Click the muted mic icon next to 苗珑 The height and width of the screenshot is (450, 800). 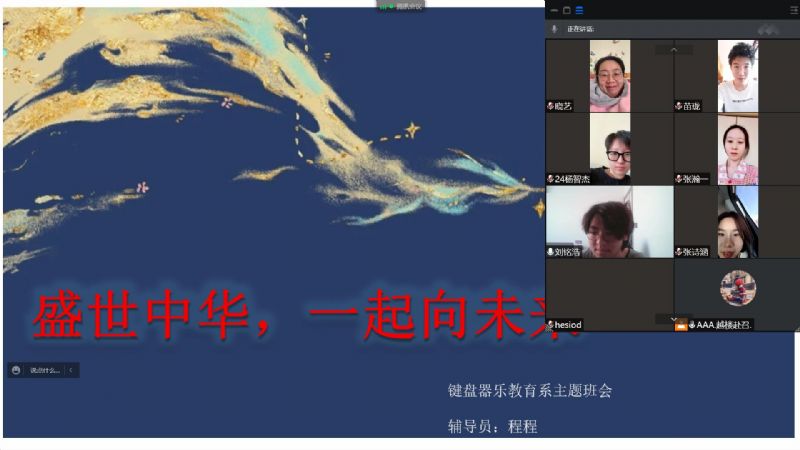point(678,105)
